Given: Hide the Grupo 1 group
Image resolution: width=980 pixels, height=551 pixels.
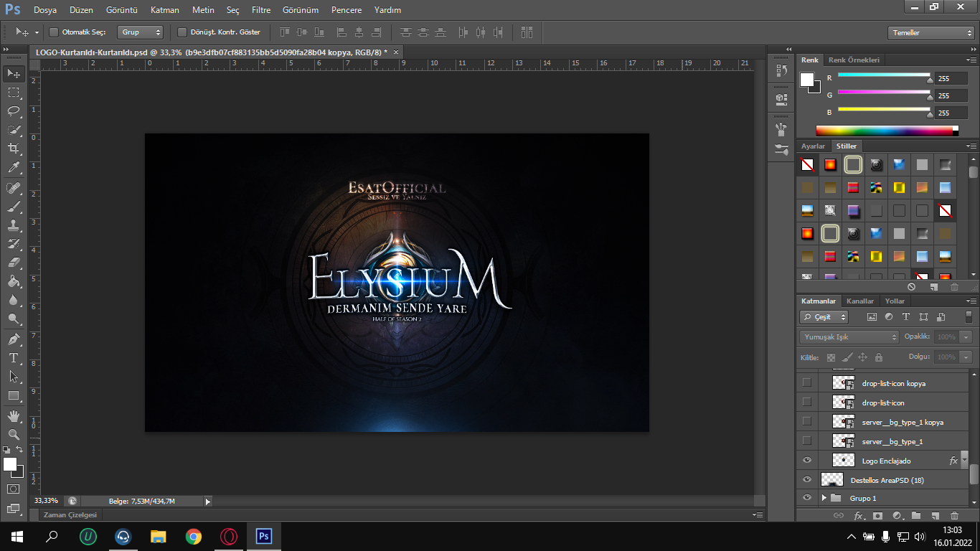Looking at the screenshot, I should [807, 498].
